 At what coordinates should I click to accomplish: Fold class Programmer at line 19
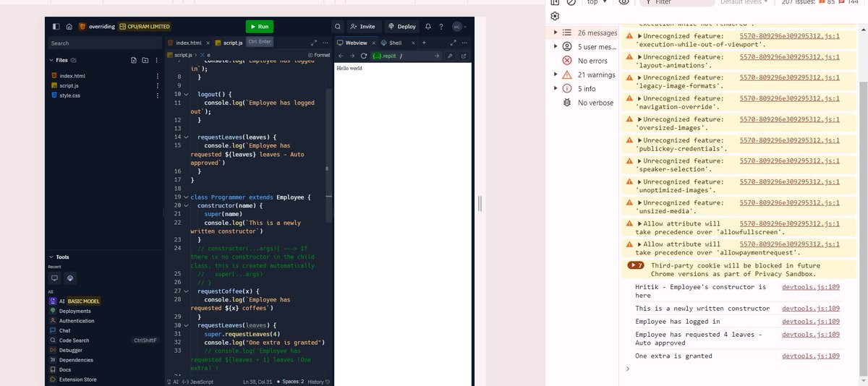(x=186, y=197)
